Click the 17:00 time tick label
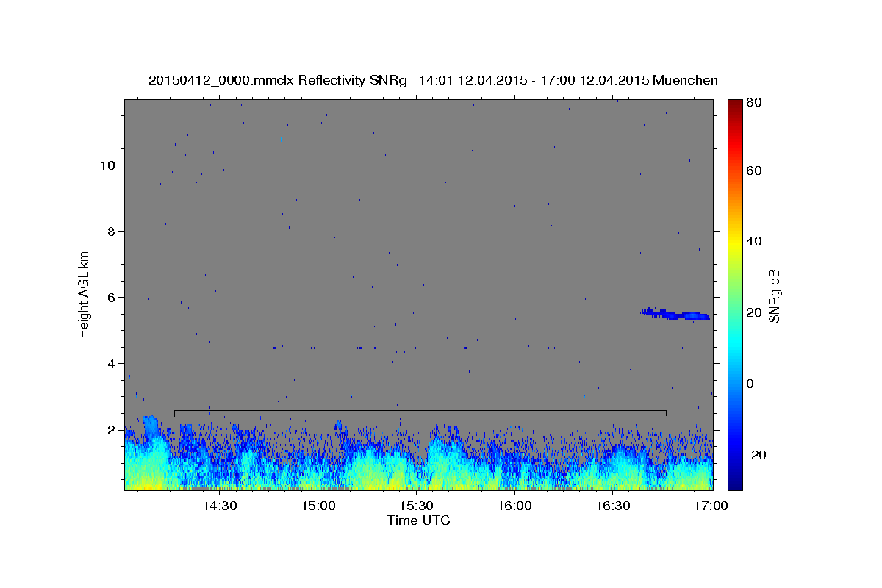 [711, 506]
